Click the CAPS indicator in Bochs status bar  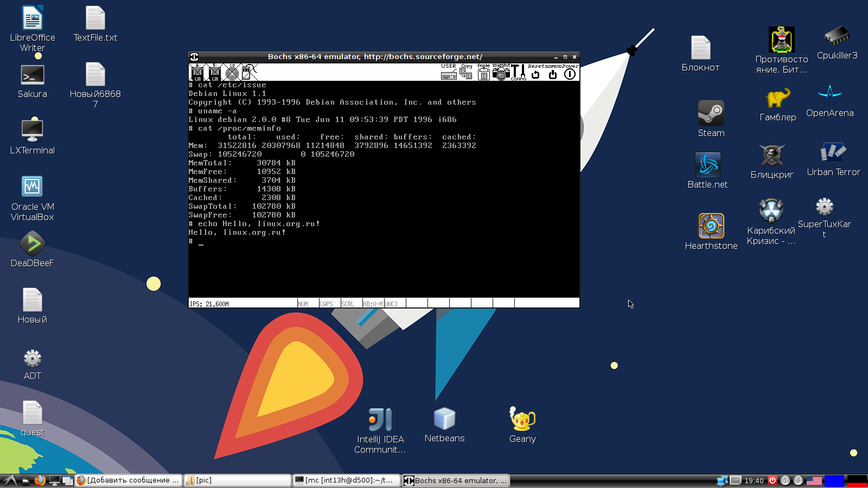[330, 304]
